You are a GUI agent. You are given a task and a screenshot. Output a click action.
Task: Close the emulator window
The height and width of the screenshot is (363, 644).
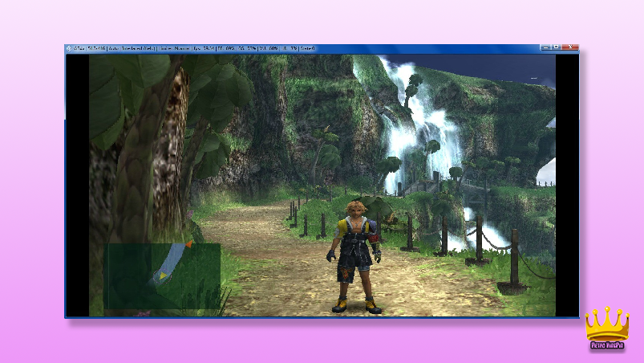pyautogui.click(x=570, y=47)
